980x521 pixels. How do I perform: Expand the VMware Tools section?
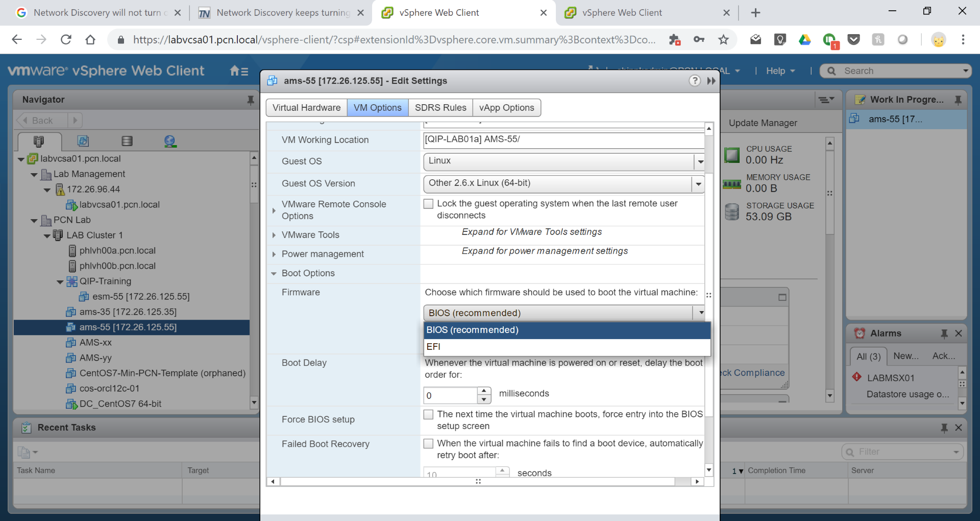click(274, 235)
